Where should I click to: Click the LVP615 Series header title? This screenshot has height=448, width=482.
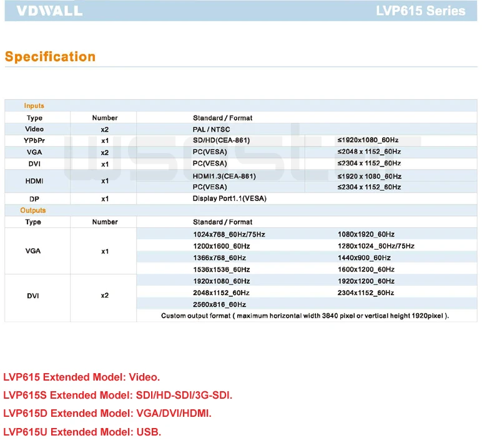421,11
